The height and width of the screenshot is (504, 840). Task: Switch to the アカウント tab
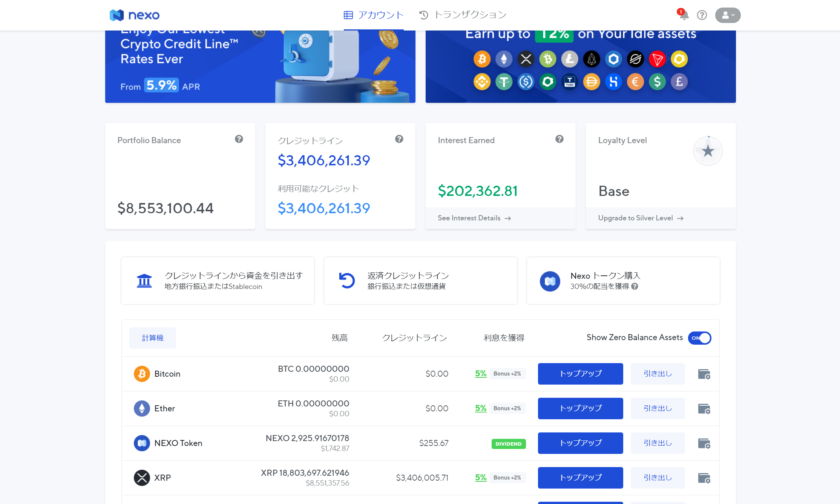pos(374,15)
